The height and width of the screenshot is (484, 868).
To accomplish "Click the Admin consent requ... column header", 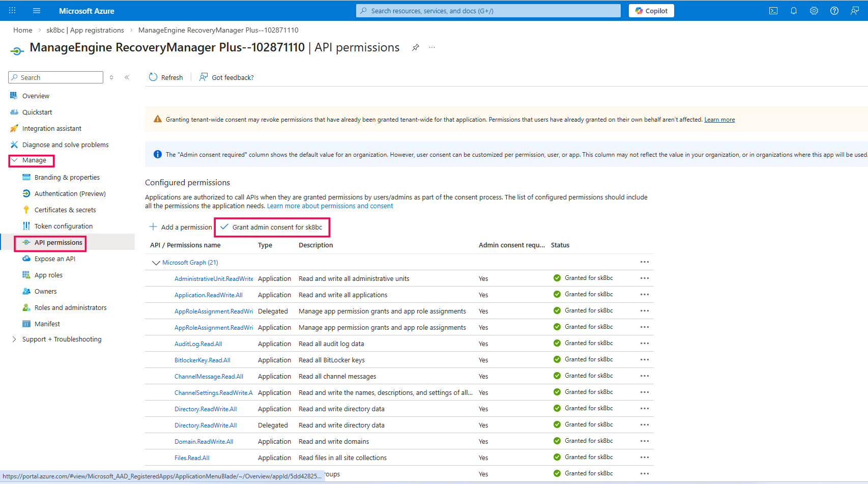I will [x=511, y=245].
